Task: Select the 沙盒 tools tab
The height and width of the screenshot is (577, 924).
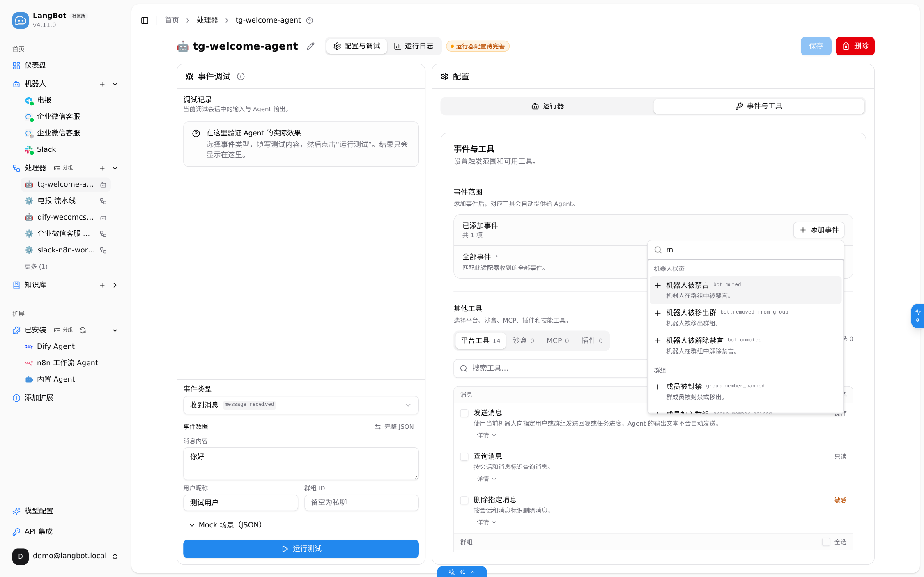Action: coord(523,341)
